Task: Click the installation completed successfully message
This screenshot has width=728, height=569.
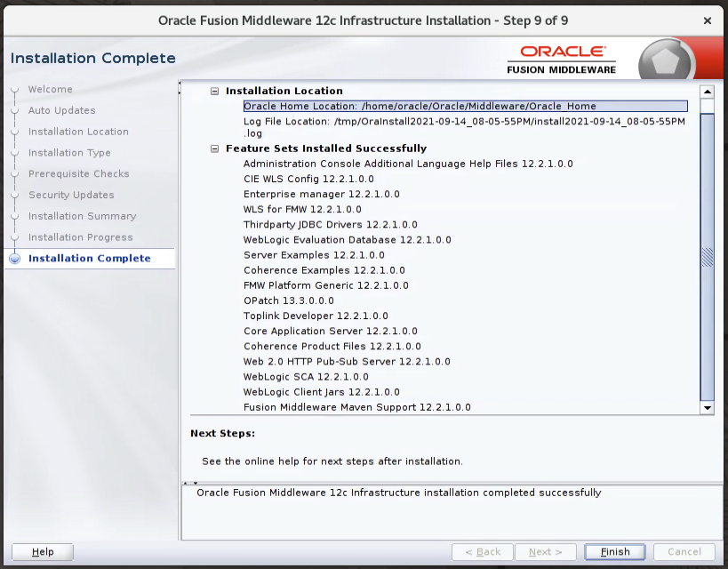Action: tap(399, 493)
